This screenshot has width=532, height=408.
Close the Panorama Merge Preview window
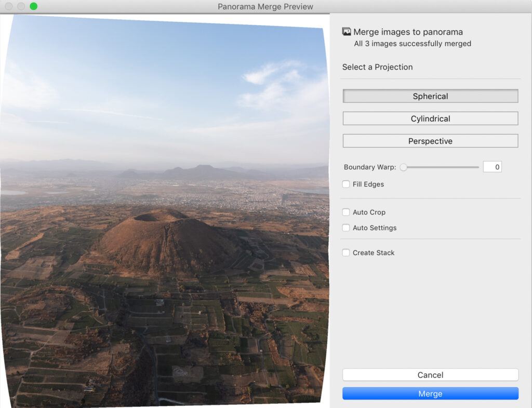coord(9,6)
